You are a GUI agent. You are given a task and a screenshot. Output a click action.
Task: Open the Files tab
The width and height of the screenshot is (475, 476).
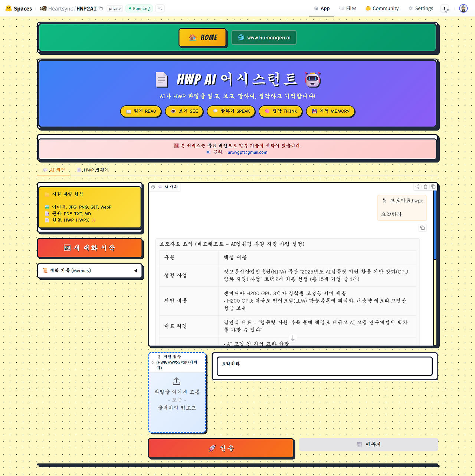tap(348, 9)
